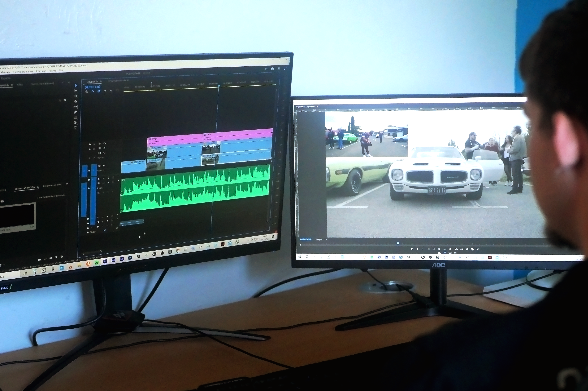The image size is (588, 391).
Task: Select the Razor tool in the tools panel
Action: click(x=76, y=101)
